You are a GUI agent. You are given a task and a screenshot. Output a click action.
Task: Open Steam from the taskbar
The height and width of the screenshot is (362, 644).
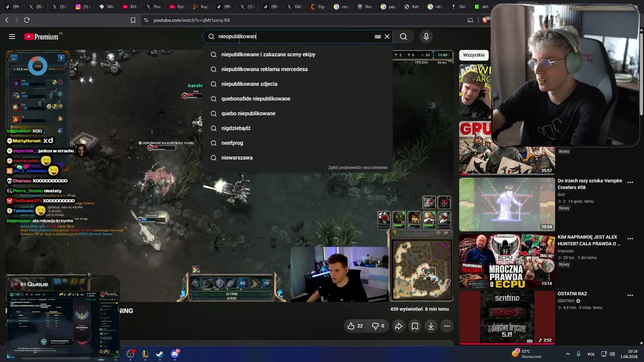tap(160, 354)
